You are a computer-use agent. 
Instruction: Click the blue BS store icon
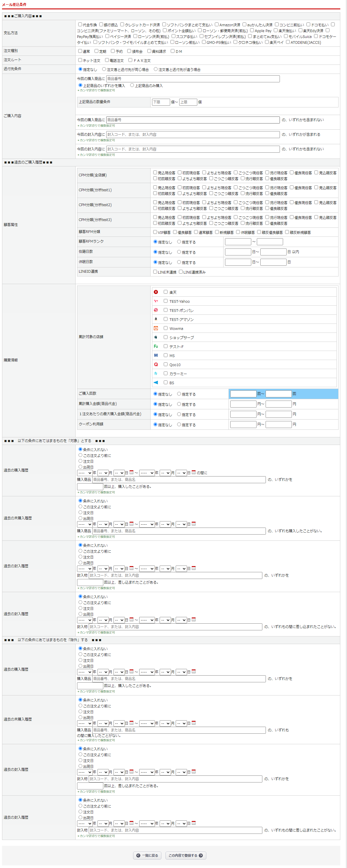point(156,382)
